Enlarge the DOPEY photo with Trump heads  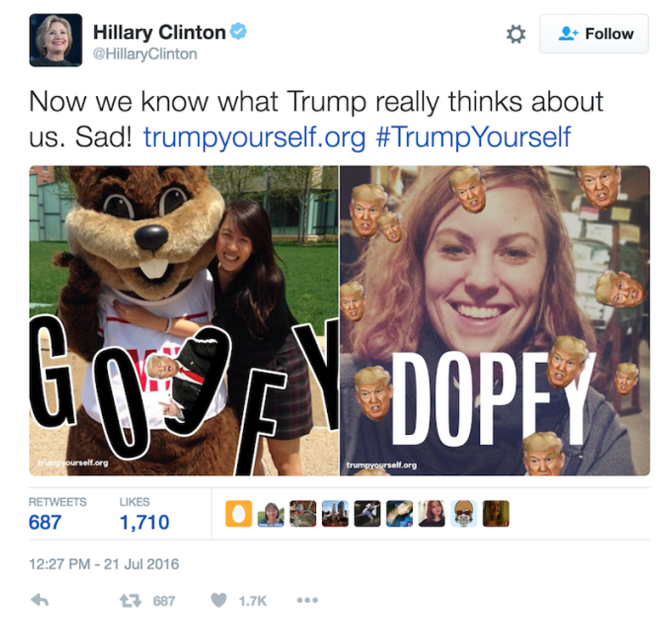pos(495,320)
